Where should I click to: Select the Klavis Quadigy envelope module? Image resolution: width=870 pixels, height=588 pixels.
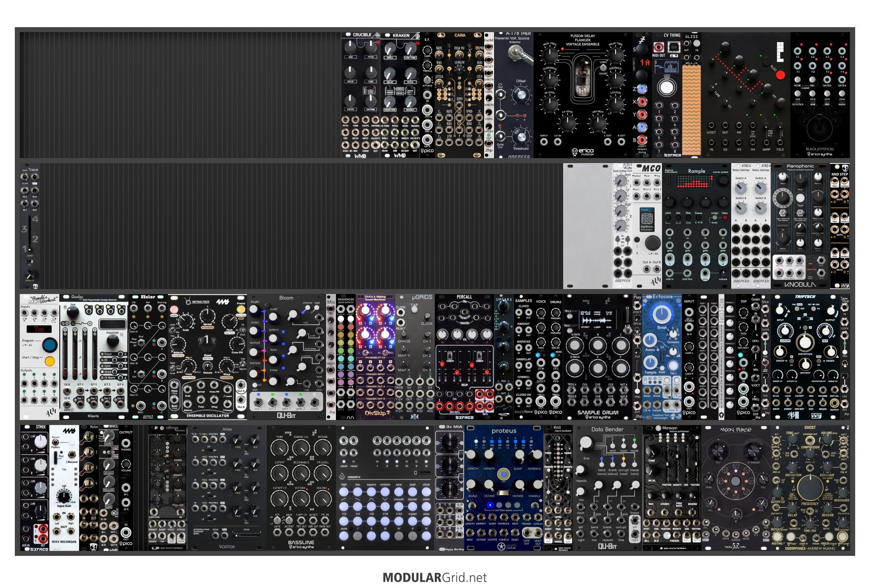94,357
